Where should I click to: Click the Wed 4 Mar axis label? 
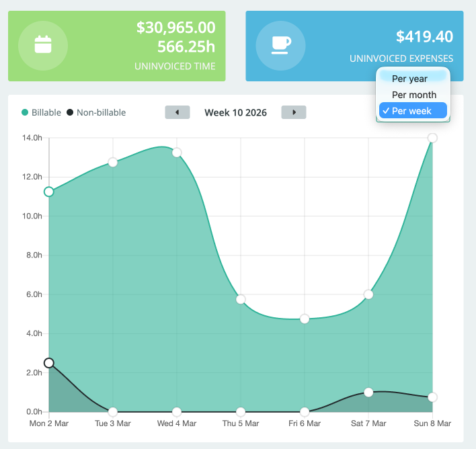177,423
